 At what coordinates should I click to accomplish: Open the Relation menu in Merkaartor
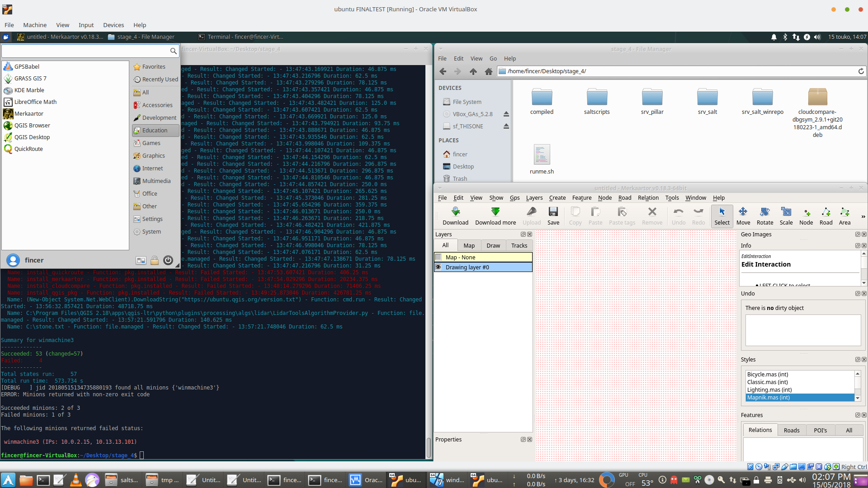tap(648, 198)
